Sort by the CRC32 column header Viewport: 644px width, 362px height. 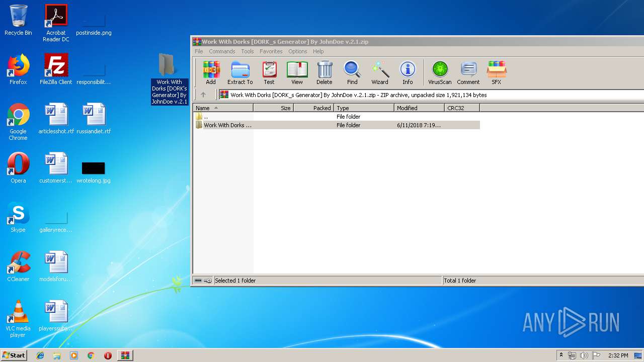pos(462,108)
